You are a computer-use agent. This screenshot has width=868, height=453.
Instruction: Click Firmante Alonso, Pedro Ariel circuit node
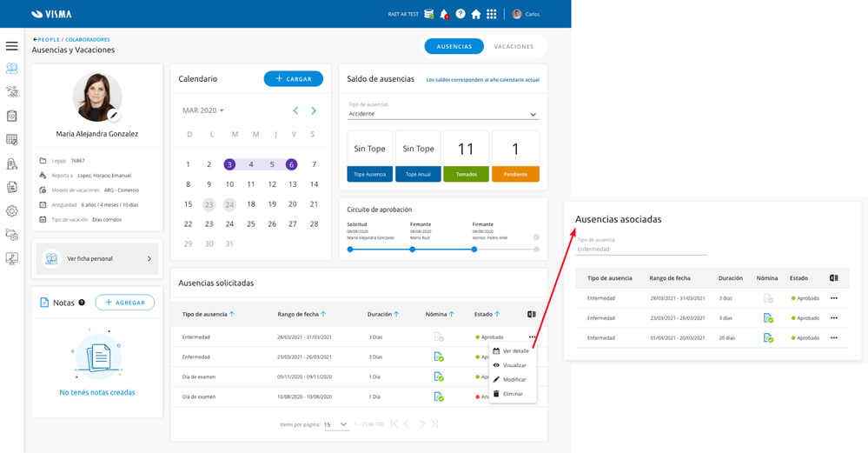474,250
